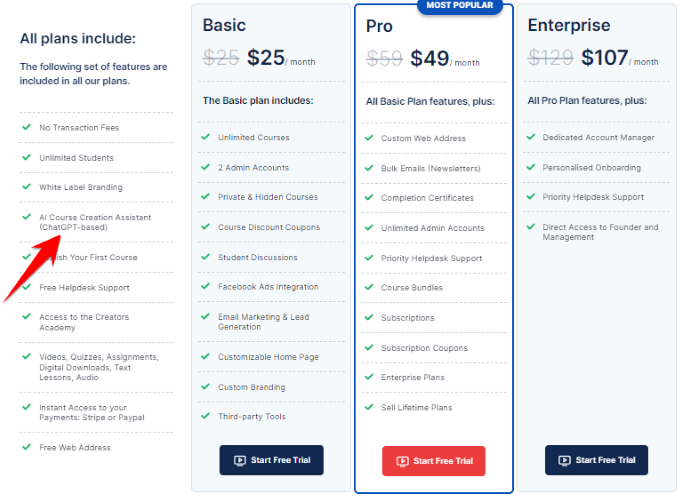Click the checkmark next to Dedicated Account Manager

[x=531, y=137]
